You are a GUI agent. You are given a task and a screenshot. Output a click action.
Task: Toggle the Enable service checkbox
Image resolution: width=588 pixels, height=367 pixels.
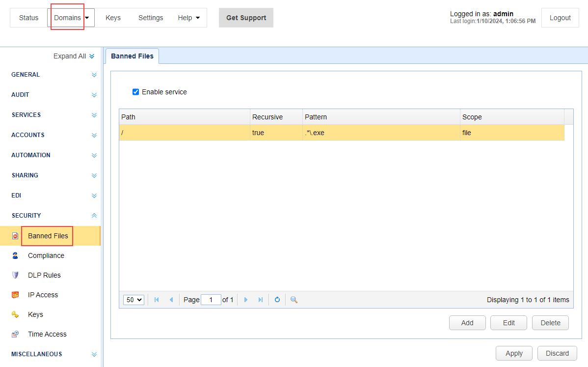[136, 92]
